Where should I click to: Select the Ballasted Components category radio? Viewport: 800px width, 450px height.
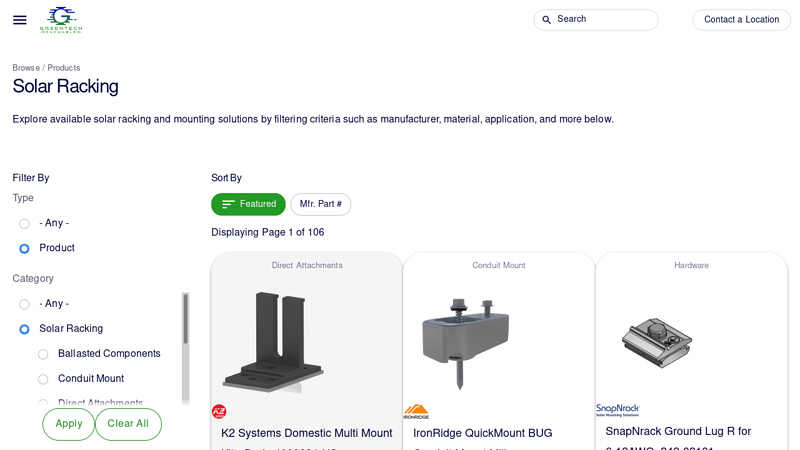(43, 354)
